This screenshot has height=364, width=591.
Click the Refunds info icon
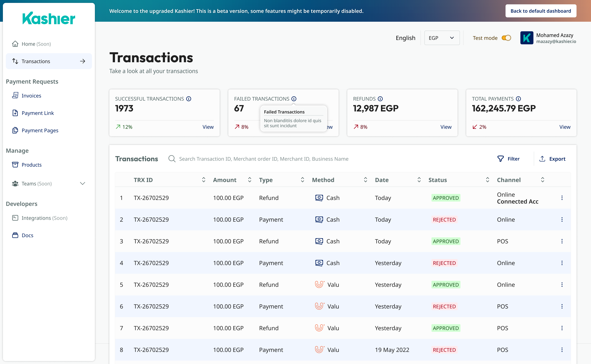pos(380,99)
